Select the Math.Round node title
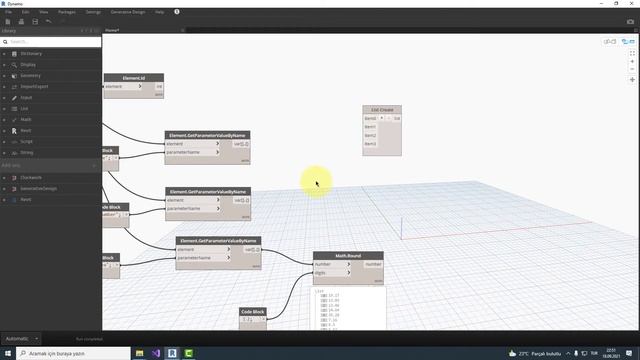This screenshot has width=640, height=360. (348, 256)
